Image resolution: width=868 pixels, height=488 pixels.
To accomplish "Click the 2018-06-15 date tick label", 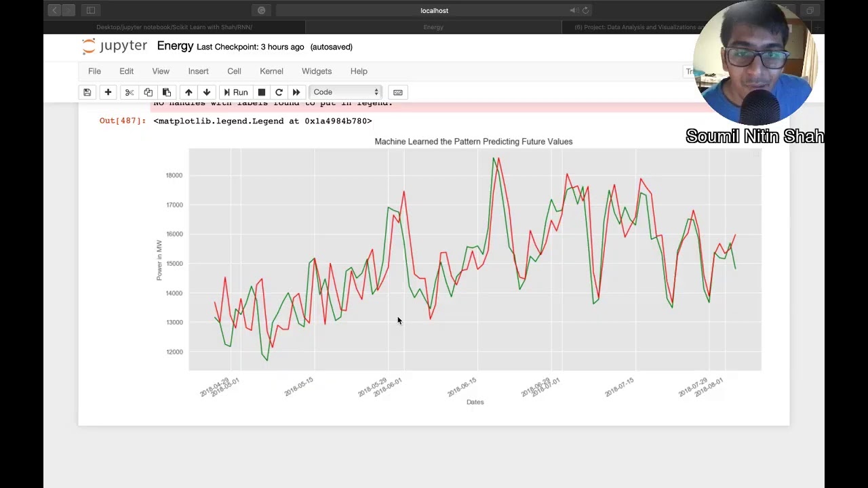I will (x=462, y=388).
